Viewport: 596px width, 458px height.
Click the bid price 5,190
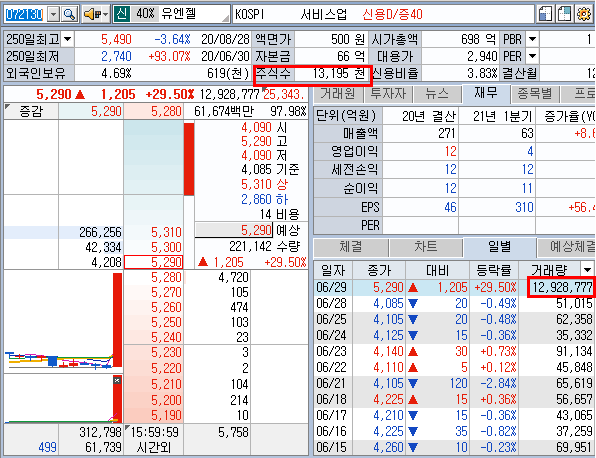pos(166,415)
